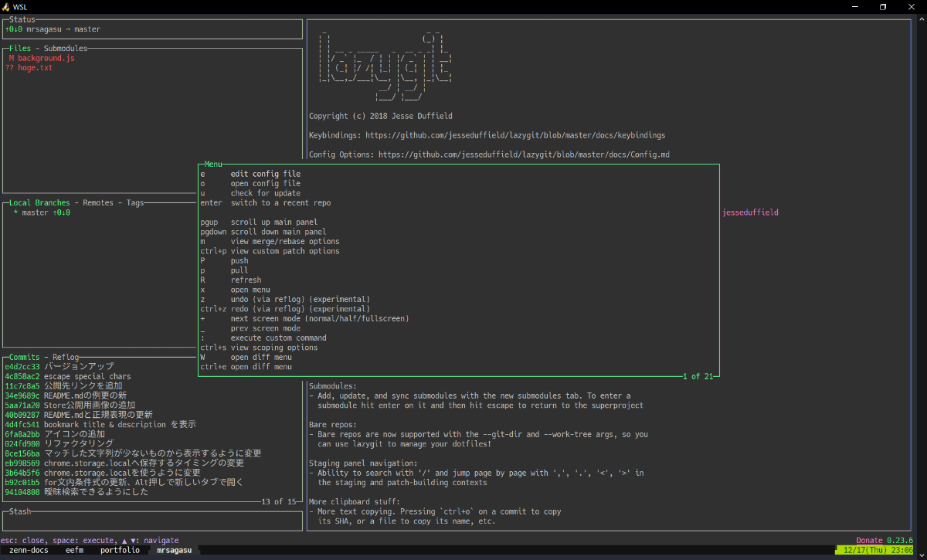Select mrsagasu tmux window

[175, 551]
